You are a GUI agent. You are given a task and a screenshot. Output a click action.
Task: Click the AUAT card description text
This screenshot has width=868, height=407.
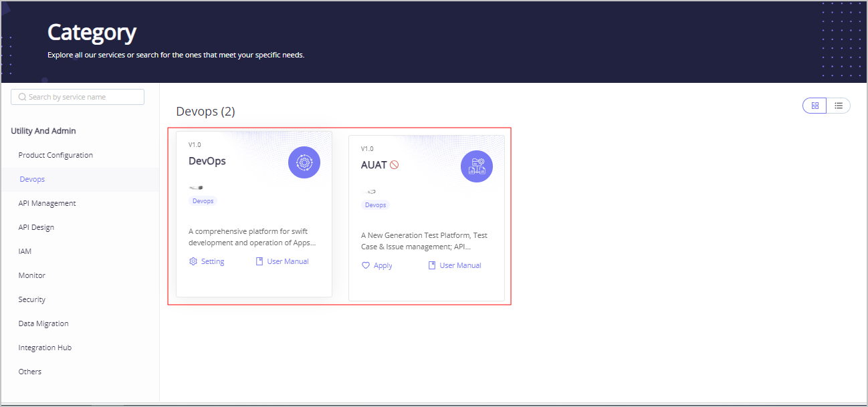(425, 241)
